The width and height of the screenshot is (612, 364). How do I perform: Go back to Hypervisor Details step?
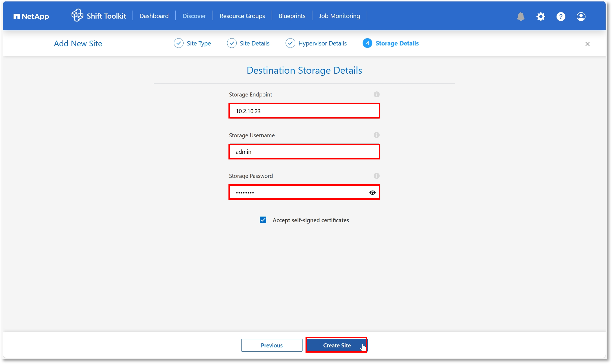(x=322, y=43)
